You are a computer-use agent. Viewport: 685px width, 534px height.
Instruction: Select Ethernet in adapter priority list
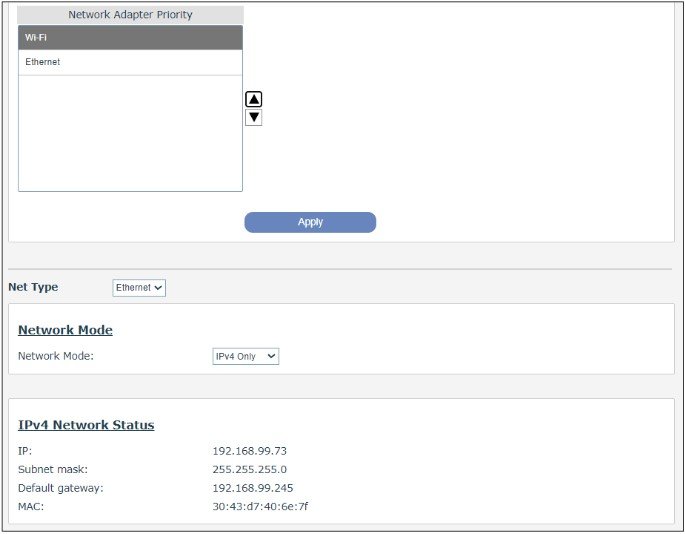pos(130,62)
